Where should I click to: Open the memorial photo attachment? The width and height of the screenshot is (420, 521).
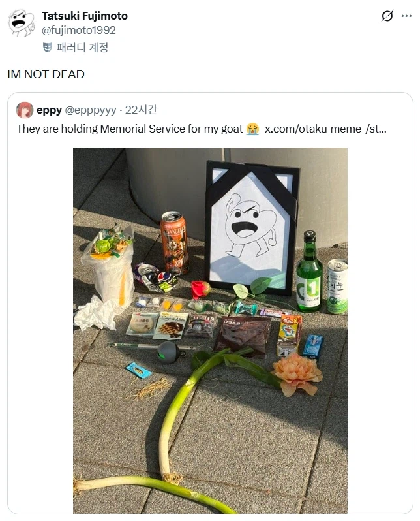[210, 330]
